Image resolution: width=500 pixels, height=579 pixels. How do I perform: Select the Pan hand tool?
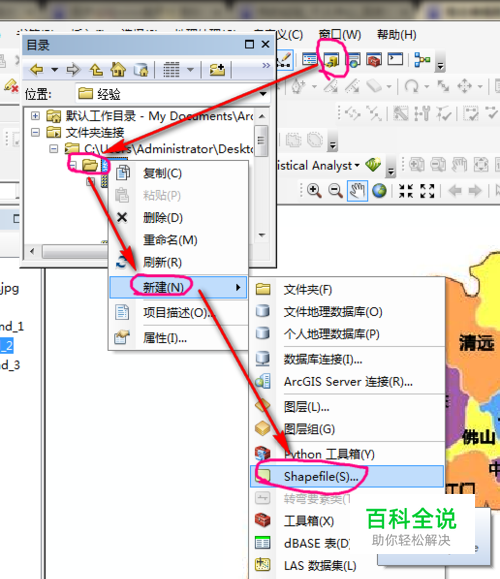pyautogui.click(x=357, y=191)
